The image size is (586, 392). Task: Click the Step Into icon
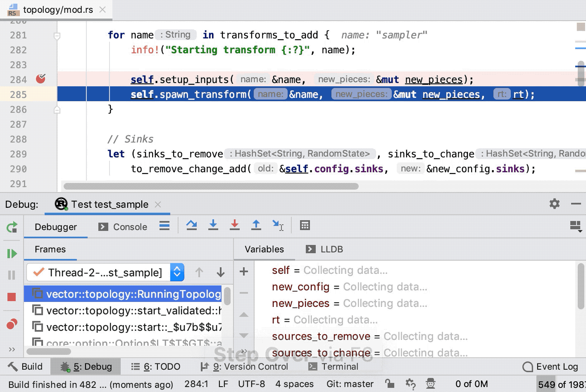pos(213,225)
